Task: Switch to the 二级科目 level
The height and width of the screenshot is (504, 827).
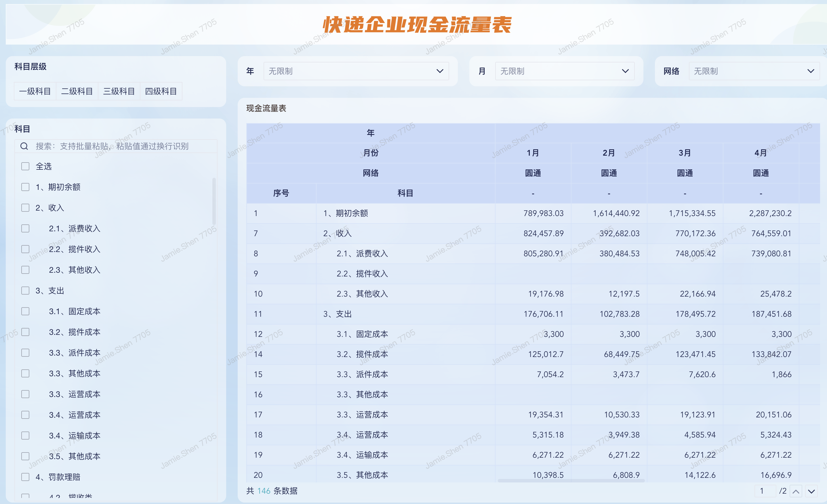Action: pos(77,91)
